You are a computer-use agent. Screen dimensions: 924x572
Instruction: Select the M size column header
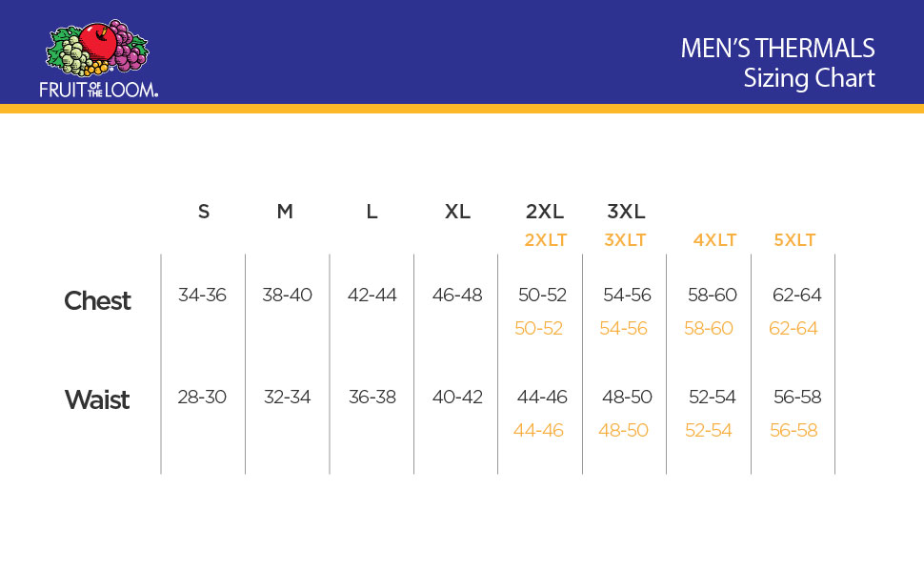tap(285, 211)
